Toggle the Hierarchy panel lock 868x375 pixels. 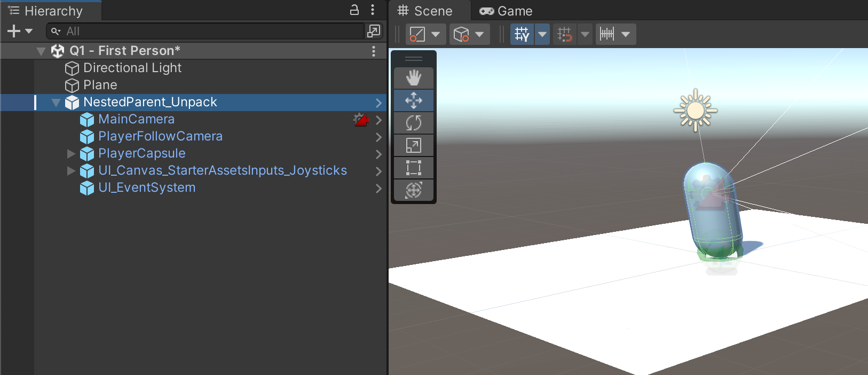(x=354, y=10)
